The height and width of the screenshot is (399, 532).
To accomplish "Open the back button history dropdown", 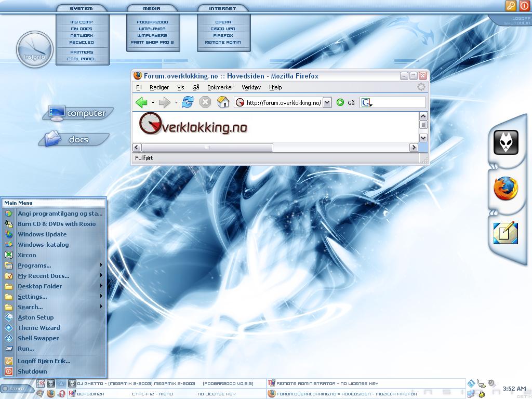I will (x=153, y=102).
